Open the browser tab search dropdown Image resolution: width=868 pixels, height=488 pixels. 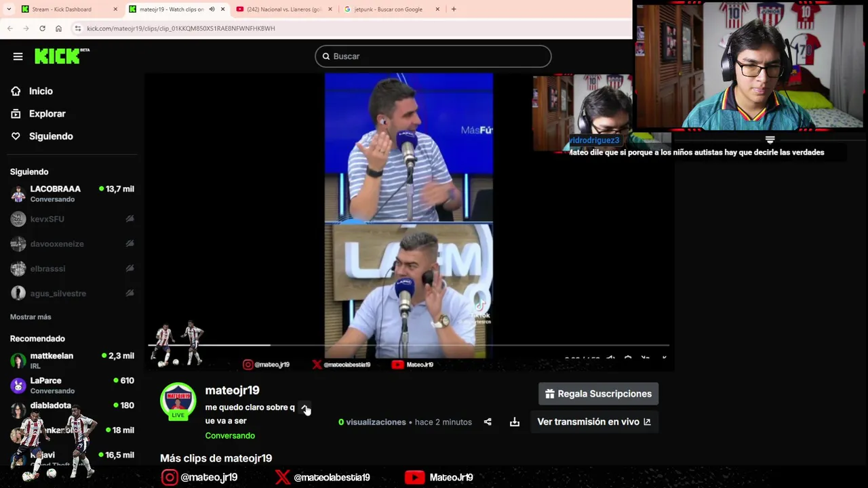click(9, 9)
